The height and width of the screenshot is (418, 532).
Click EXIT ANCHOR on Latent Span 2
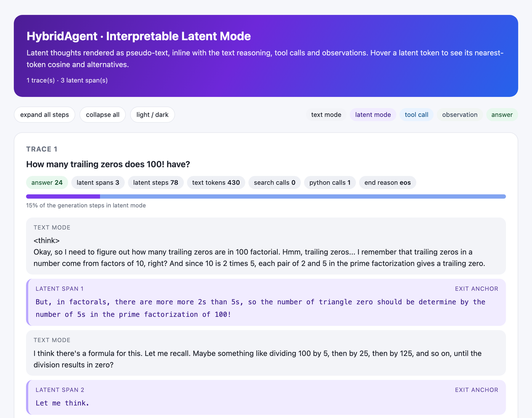(x=477, y=390)
